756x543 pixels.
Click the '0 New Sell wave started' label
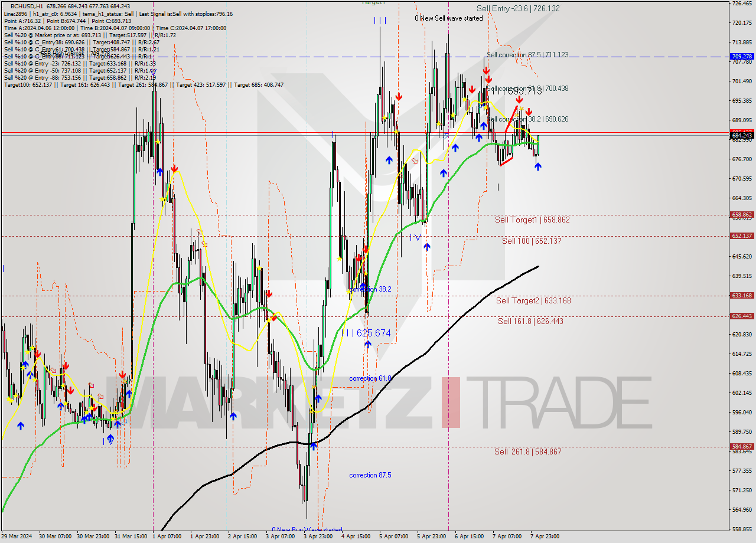pos(449,18)
